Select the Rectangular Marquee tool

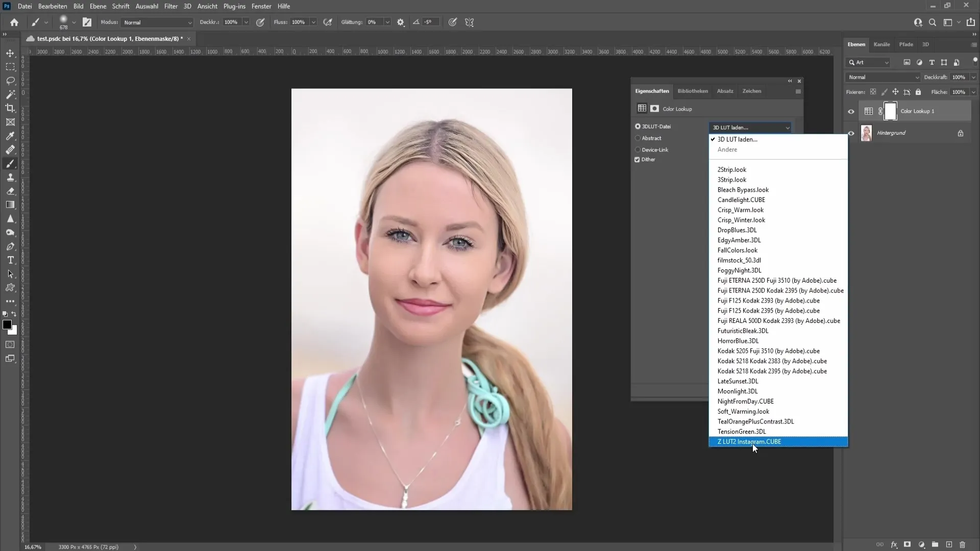[10, 67]
